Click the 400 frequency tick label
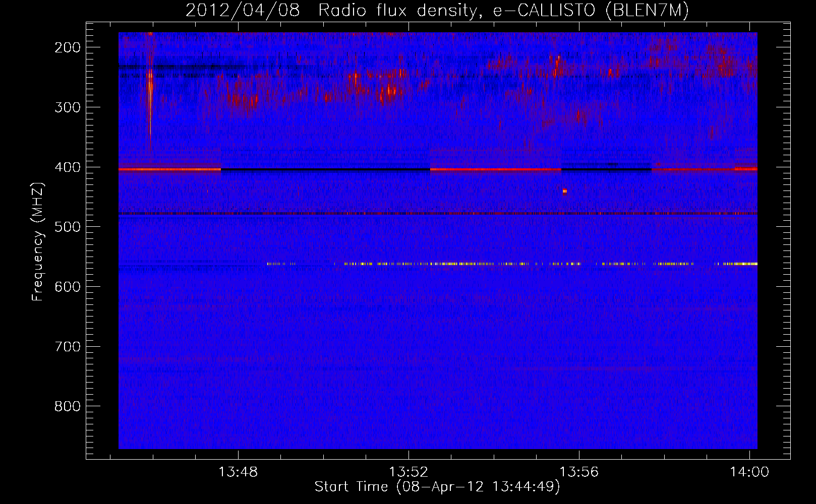 [x=68, y=167]
